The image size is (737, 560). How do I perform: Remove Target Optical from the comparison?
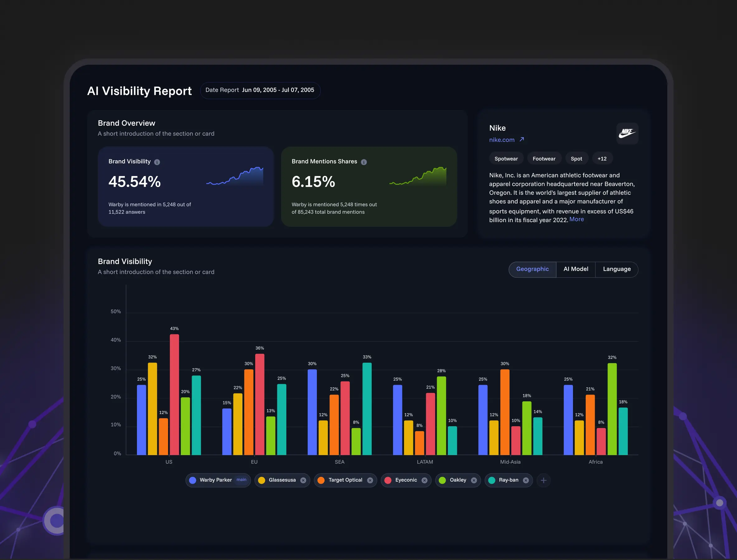[370, 480]
